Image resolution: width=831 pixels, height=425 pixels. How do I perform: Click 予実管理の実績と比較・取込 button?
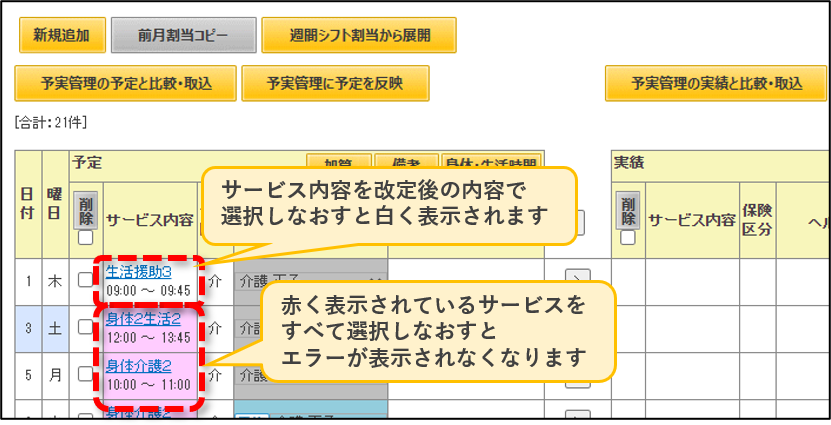click(716, 83)
